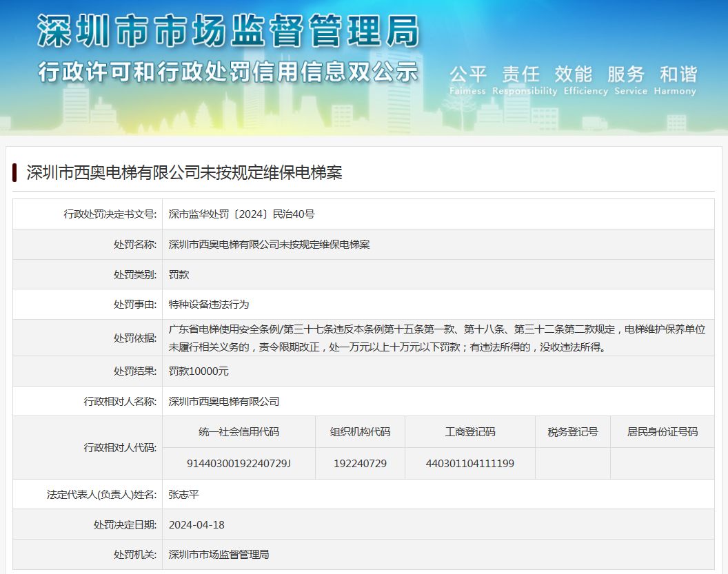Click the 深圳市市场监督管理局 banner title
The image size is (728, 574).
pos(228,32)
